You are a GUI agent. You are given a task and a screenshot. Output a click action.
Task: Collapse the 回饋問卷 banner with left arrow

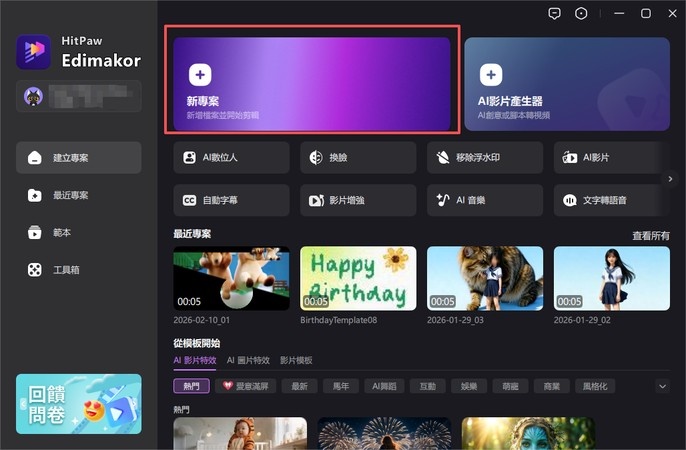(22, 405)
